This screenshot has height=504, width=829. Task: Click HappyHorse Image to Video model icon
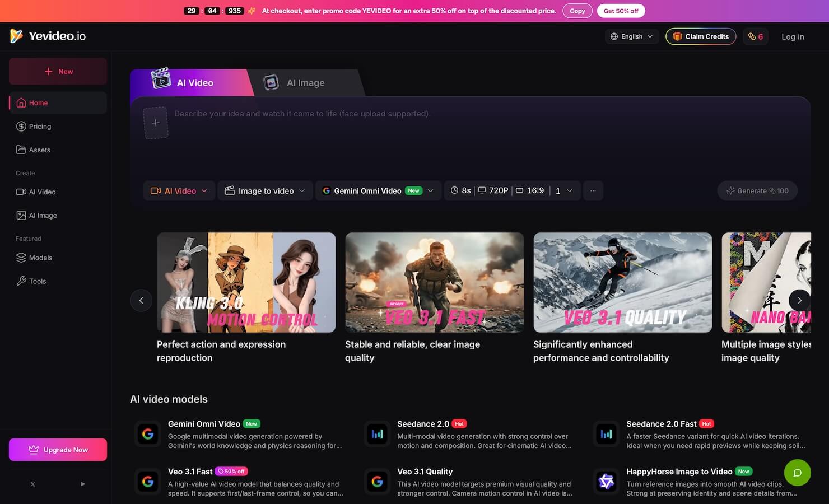[607, 482]
